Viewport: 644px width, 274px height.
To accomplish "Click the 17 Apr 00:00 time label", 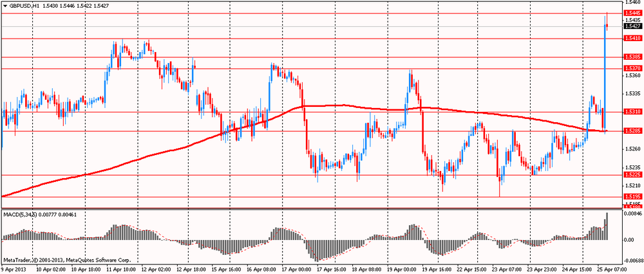I will click(297, 270).
